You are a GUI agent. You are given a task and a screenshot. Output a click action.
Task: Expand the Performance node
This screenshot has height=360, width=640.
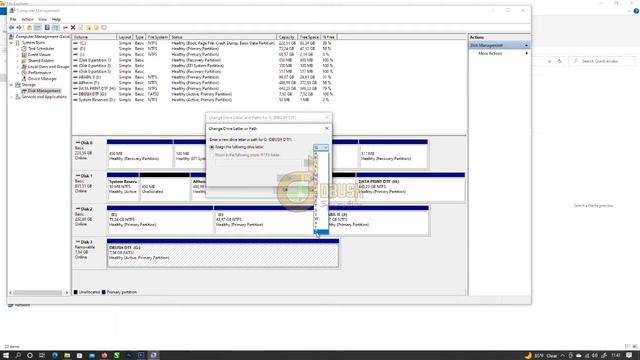(18, 72)
